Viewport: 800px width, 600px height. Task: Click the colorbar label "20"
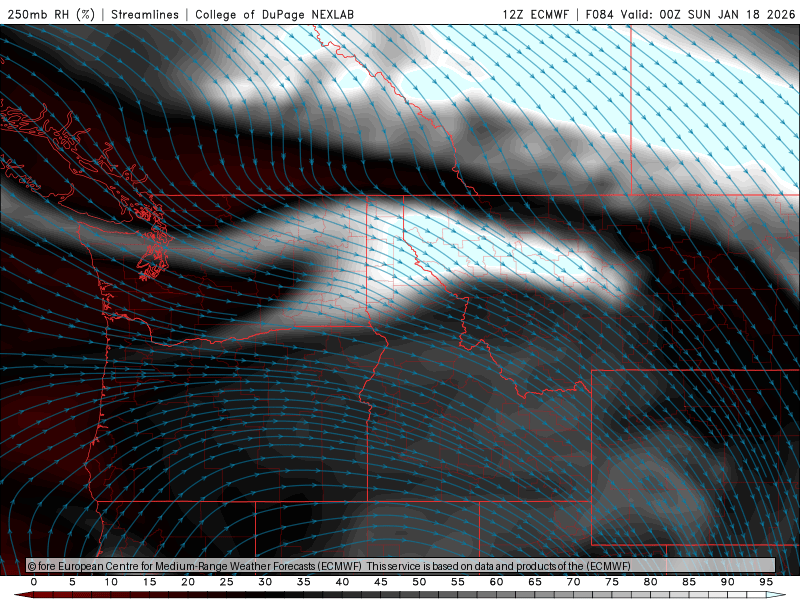click(x=188, y=582)
